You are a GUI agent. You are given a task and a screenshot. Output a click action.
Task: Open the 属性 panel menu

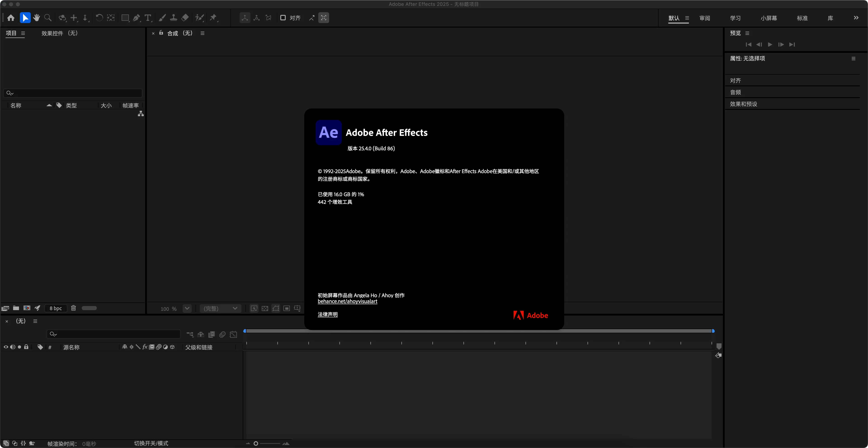coord(853,59)
